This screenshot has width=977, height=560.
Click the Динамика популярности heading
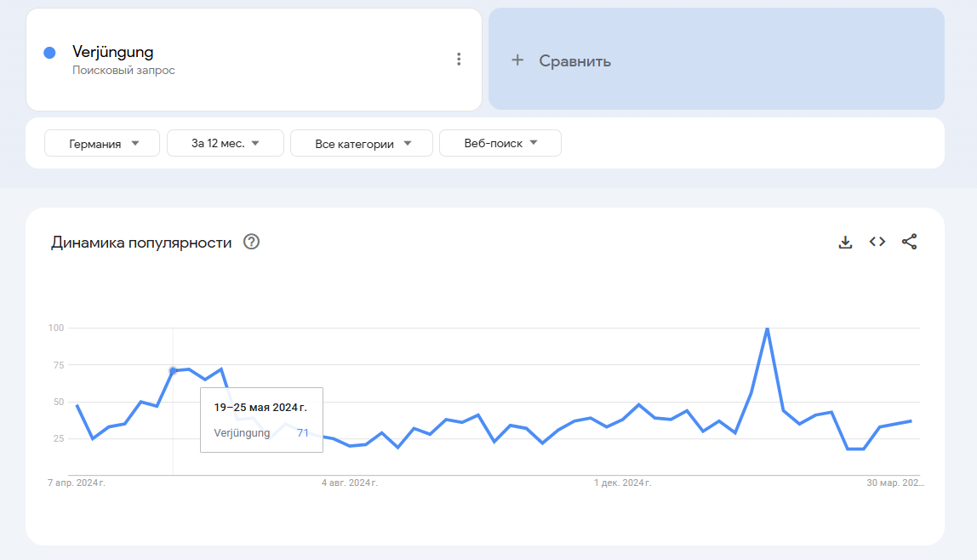(x=141, y=243)
